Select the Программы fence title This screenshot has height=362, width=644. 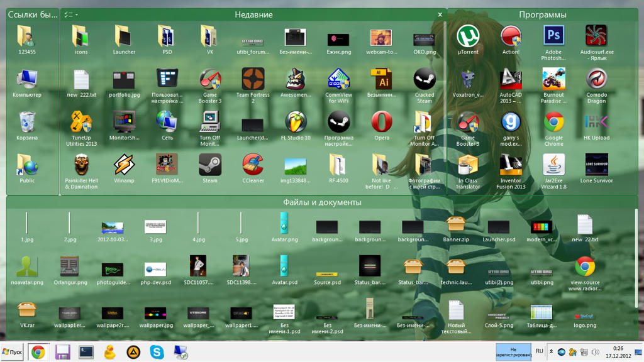tap(543, 15)
